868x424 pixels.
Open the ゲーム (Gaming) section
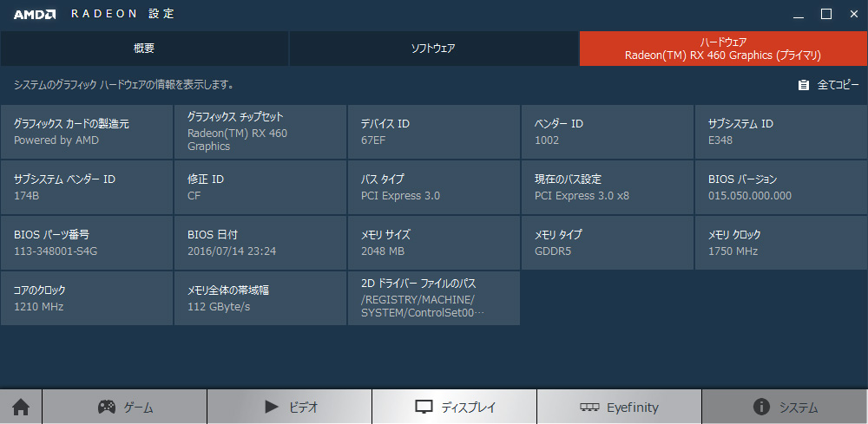124,408
